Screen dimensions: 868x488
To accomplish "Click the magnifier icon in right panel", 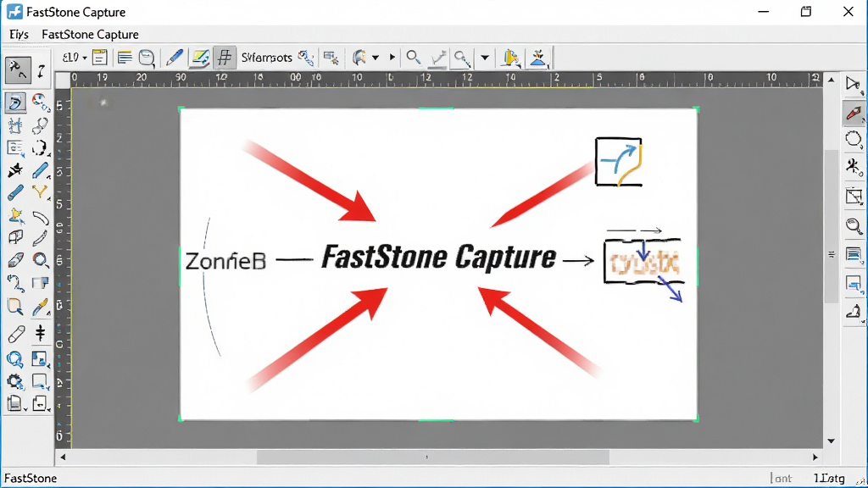I will 854,225.
